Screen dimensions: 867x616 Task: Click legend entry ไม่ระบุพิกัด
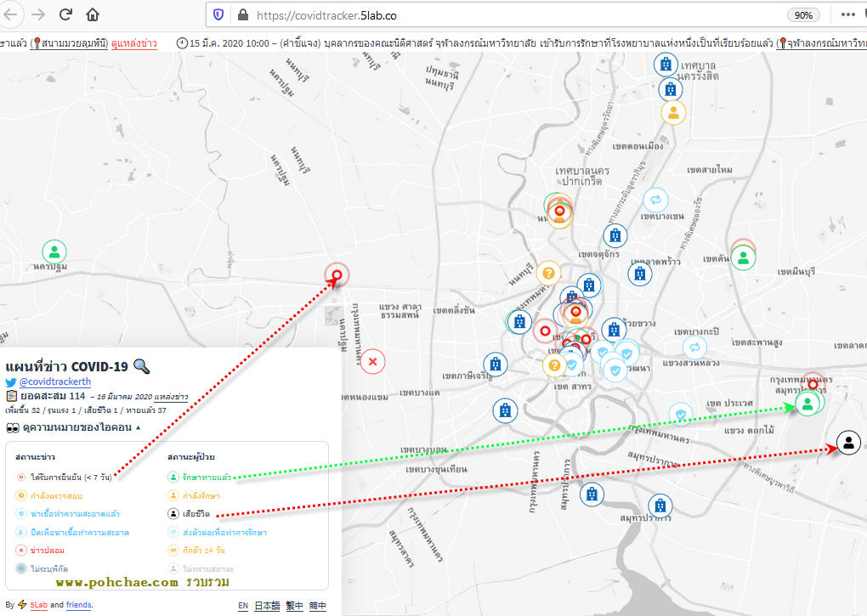42,568
